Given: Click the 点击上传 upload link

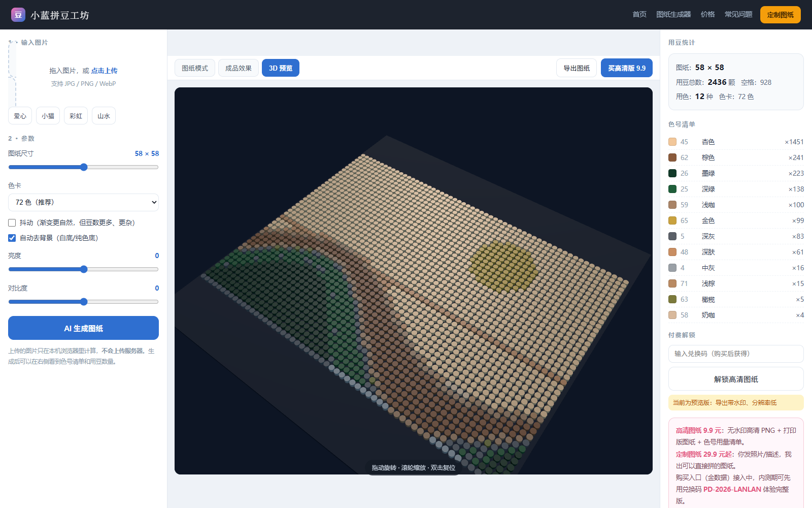Looking at the screenshot, I should pos(104,71).
